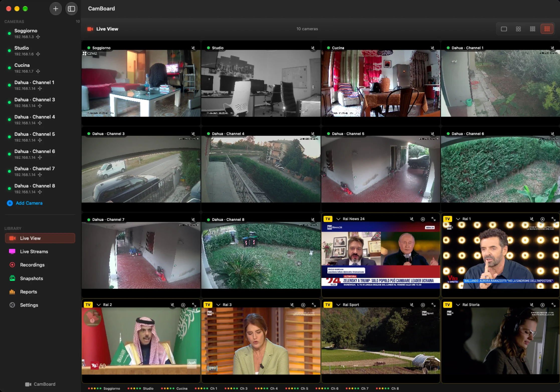560x392 pixels.
Task: Click record icon on Rai Storia tile
Action: [542, 305]
